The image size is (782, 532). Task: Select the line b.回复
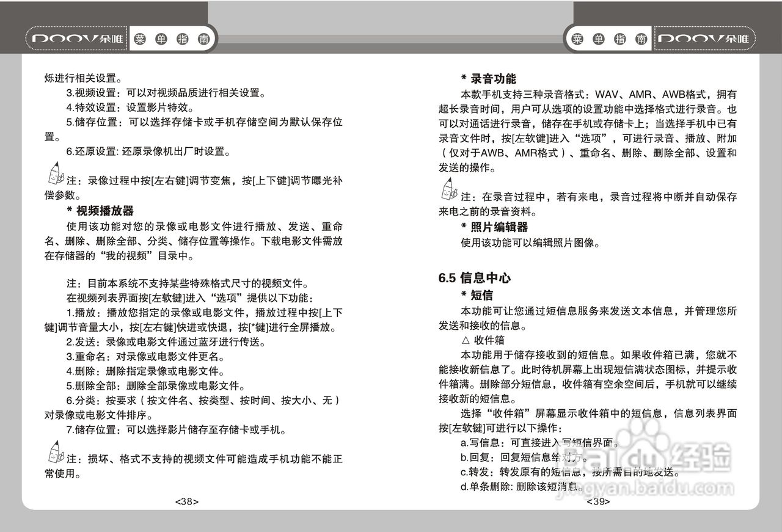click(524, 457)
